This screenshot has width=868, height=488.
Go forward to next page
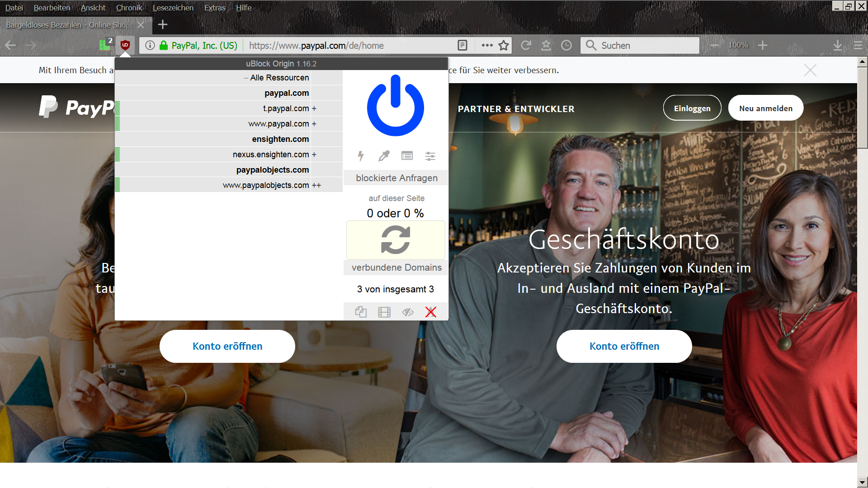tap(30, 45)
